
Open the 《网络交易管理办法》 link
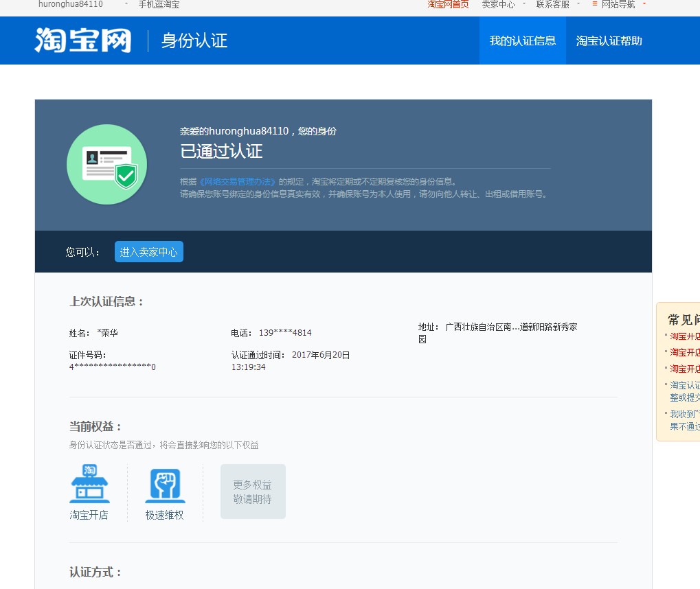click(x=238, y=182)
